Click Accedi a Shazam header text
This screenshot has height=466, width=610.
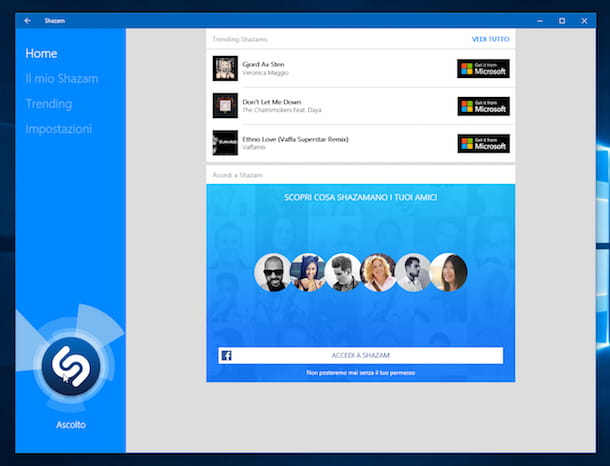point(237,175)
